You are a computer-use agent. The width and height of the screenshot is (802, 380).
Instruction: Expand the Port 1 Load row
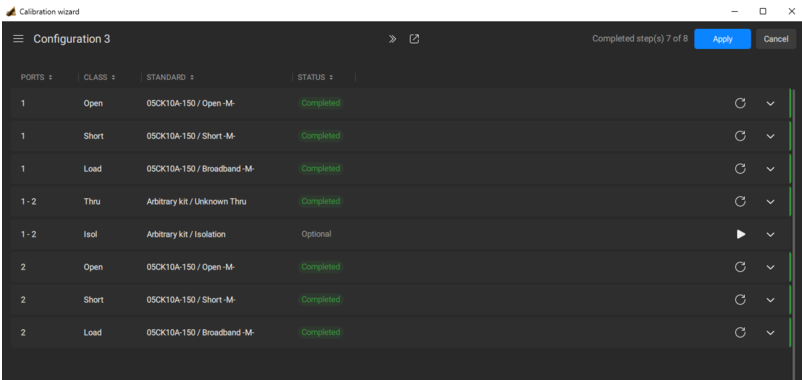tap(770, 169)
